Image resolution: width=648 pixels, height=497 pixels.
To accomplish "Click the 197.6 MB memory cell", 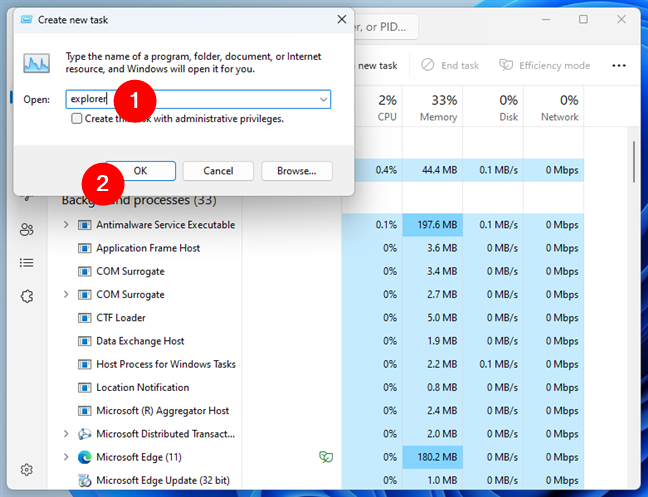I will click(433, 225).
